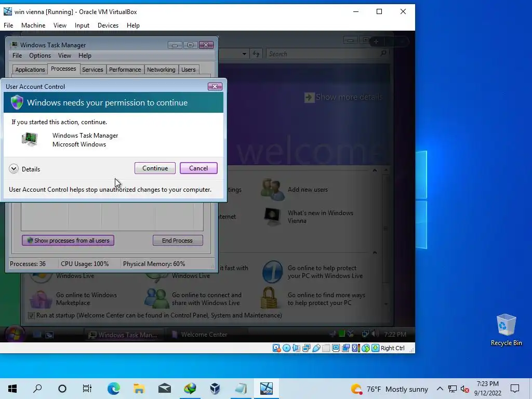Open Microsoft Edge from the host taskbar
This screenshot has height=399, width=532.
(x=114, y=389)
